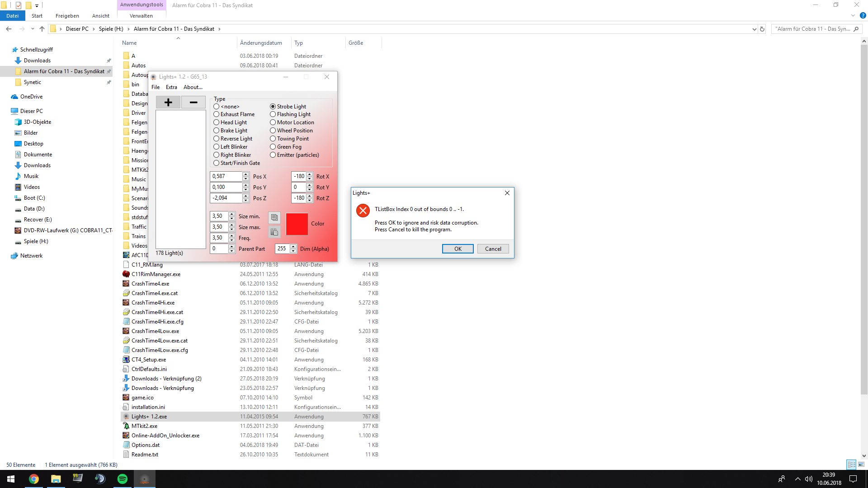The width and height of the screenshot is (868, 488).
Task: Decrease Rot X spinner value
Action: click(x=309, y=178)
